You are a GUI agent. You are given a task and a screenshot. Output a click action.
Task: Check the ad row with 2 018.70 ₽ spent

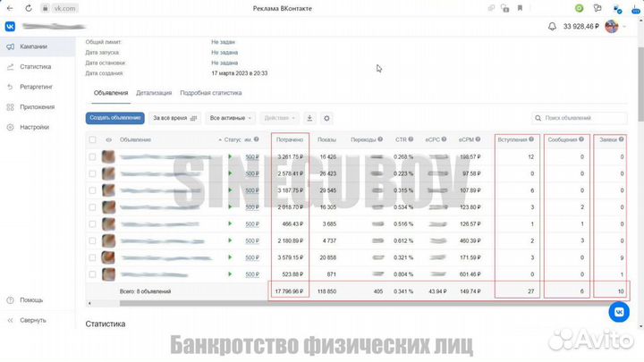coord(92,207)
